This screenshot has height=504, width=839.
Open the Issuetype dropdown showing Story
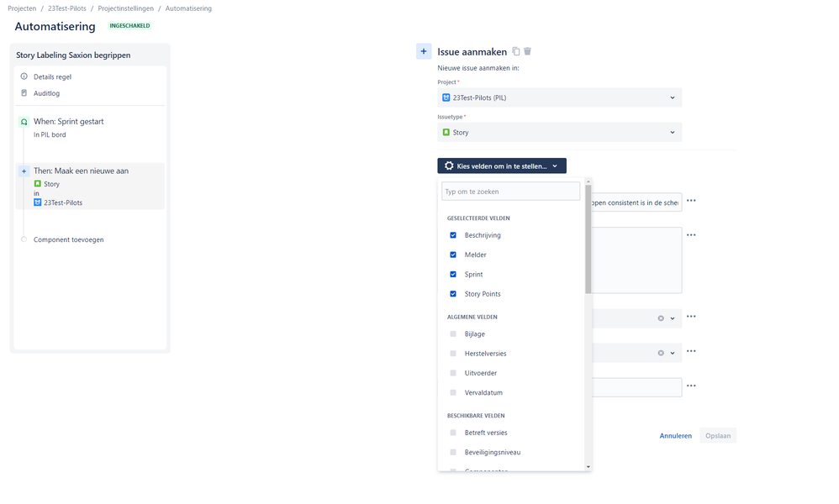tap(560, 133)
